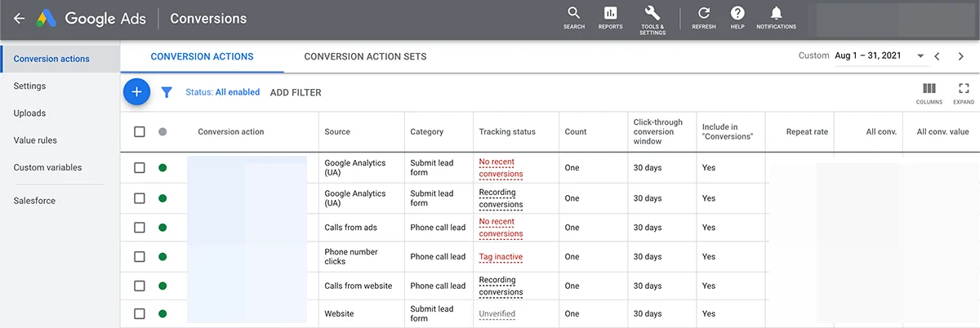Refresh the conversions data

pos(703,17)
